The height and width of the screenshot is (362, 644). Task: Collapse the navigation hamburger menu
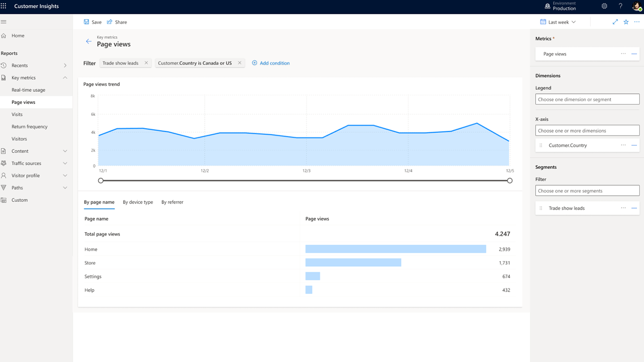pyautogui.click(x=4, y=22)
